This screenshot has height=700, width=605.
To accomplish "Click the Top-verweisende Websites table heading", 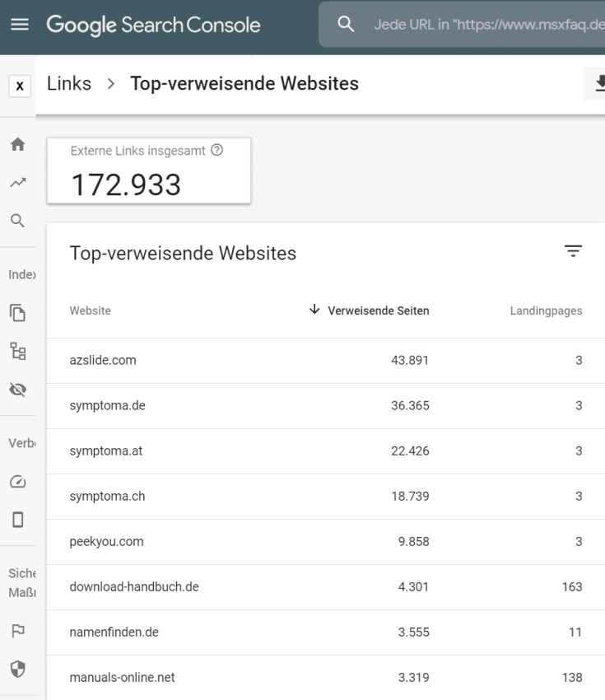I will (x=183, y=253).
